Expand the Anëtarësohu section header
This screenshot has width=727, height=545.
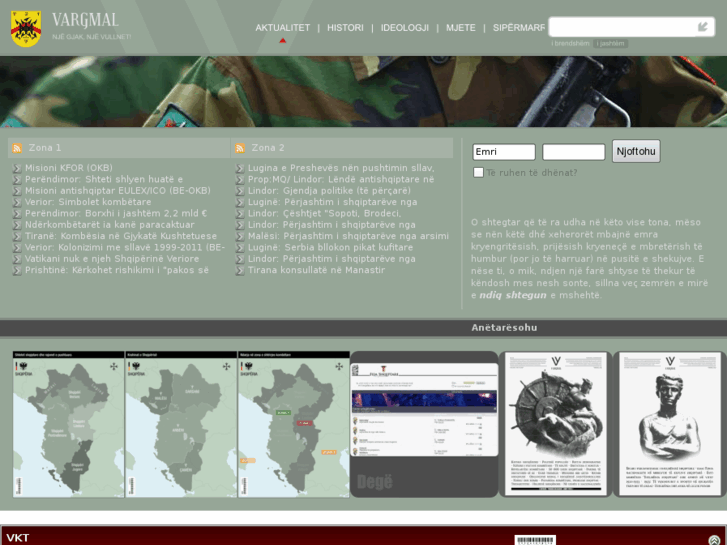504,327
